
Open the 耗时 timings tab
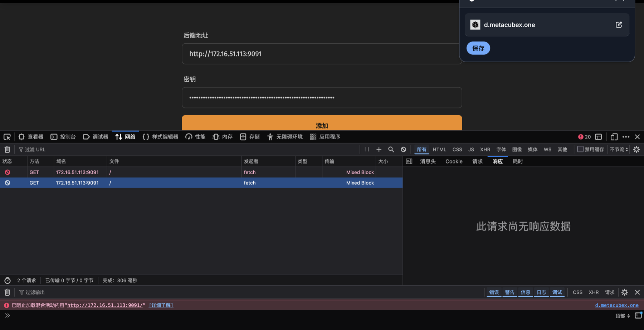518,161
